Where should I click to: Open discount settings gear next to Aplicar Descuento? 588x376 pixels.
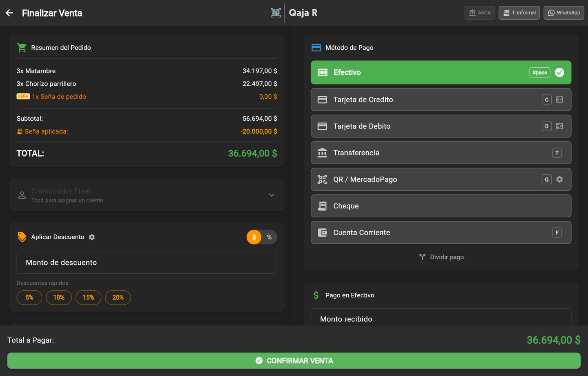tap(92, 237)
